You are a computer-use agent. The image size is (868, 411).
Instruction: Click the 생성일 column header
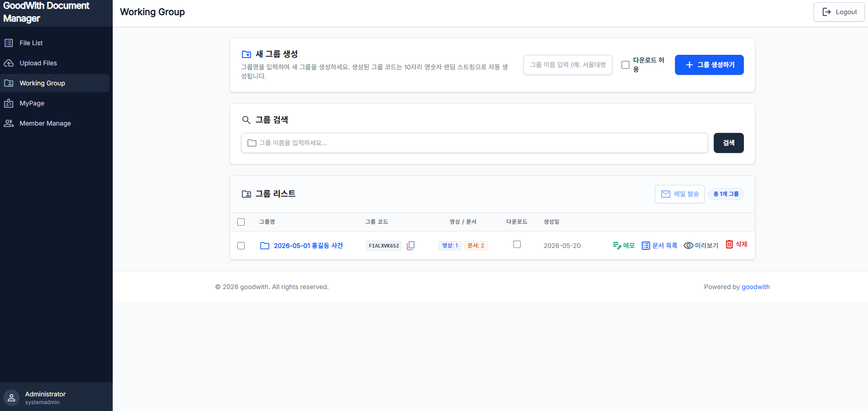point(551,222)
